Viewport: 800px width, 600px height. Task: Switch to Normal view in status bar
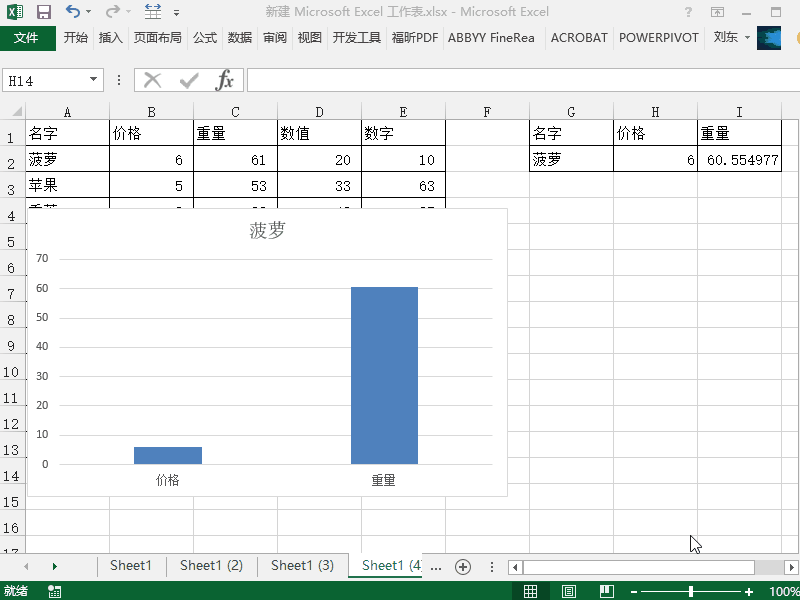531,591
